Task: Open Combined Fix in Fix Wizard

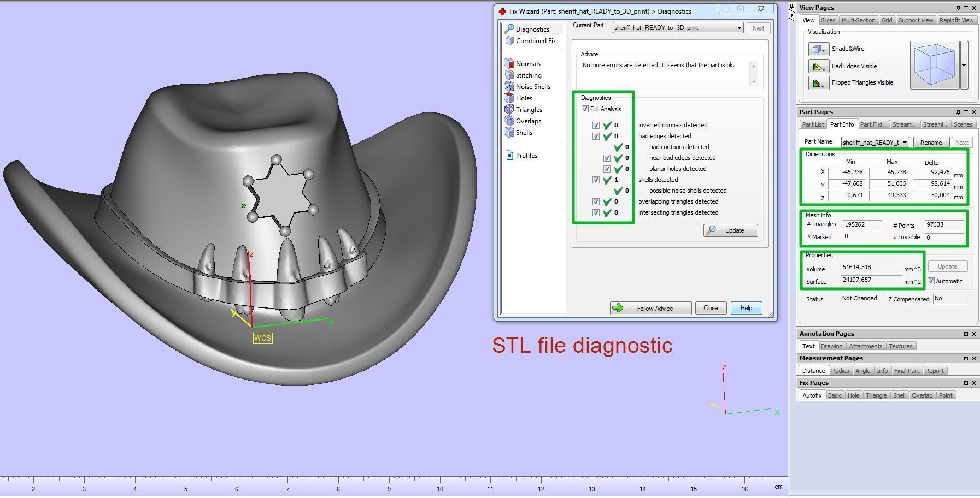Action: 530,41
